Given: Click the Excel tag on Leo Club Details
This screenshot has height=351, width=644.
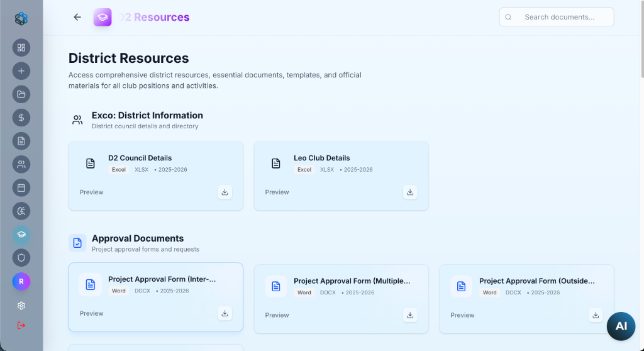Looking at the screenshot, I should pyautogui.click(x=304, y=170).
